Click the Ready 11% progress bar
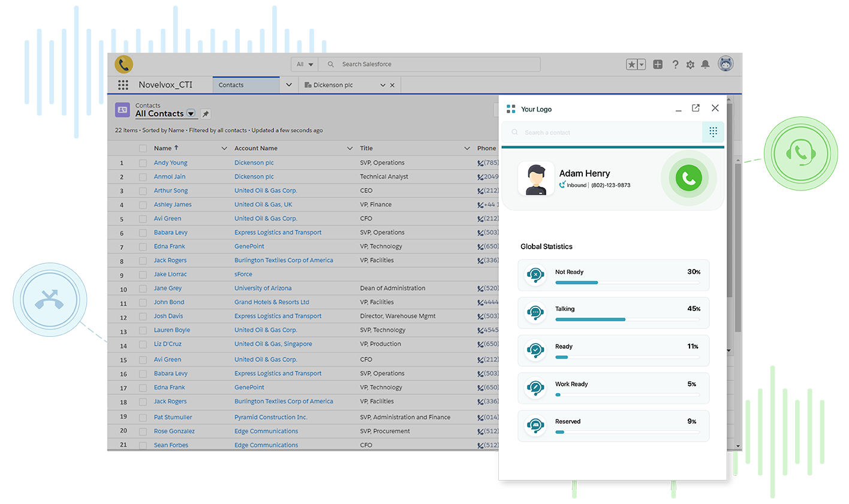 (627, 357)
